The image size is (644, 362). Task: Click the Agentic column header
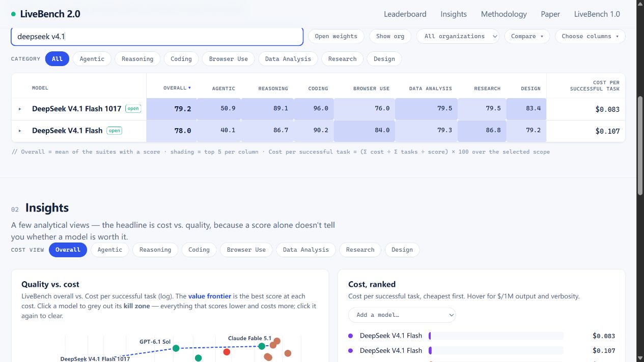coord(223,88)
